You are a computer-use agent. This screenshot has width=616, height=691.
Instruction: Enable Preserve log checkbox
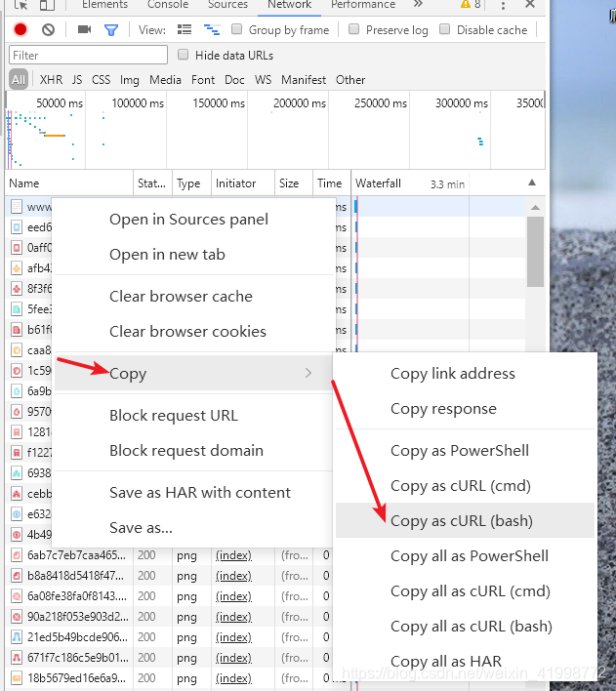click(353, 29)
